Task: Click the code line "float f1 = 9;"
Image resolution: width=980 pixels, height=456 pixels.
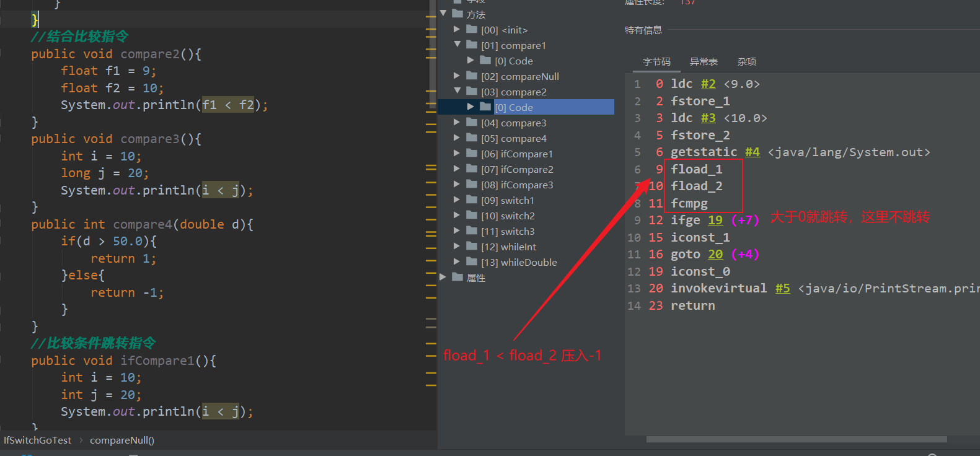Action: click(108, 71)
